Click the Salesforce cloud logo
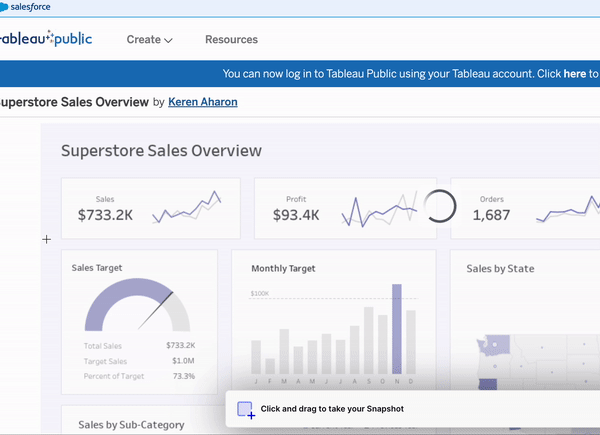This screenshot has width=600, height=435. [x=4, y=7]
